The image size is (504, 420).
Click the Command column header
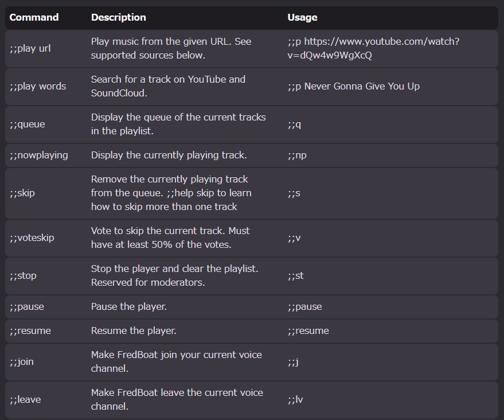(34, 17)
